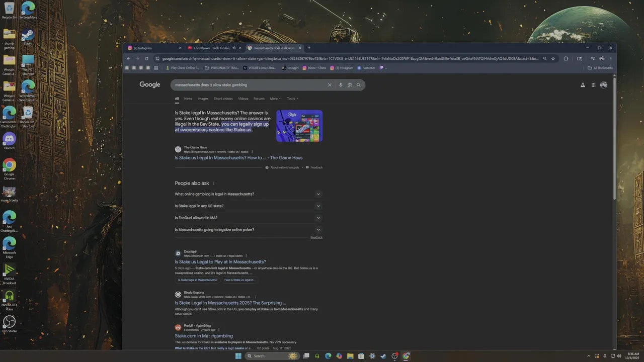Open Google apps grid
Viewport: 644px width, 362px height.
594,85
